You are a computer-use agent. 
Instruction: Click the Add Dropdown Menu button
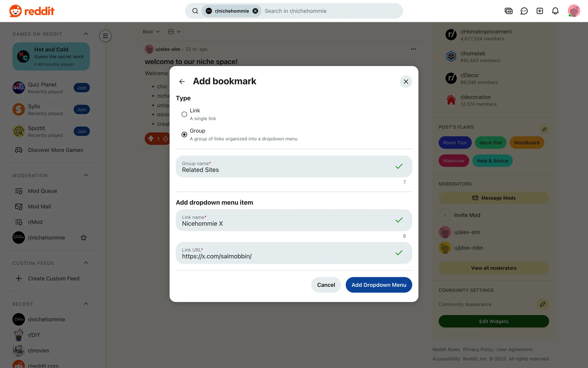(379, 285)
